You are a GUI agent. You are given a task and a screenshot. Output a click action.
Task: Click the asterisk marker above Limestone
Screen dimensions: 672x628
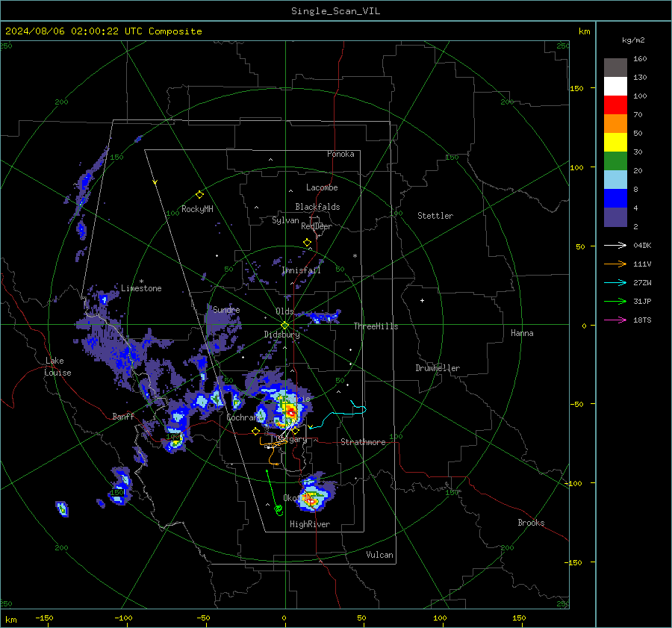pos(141,282)
